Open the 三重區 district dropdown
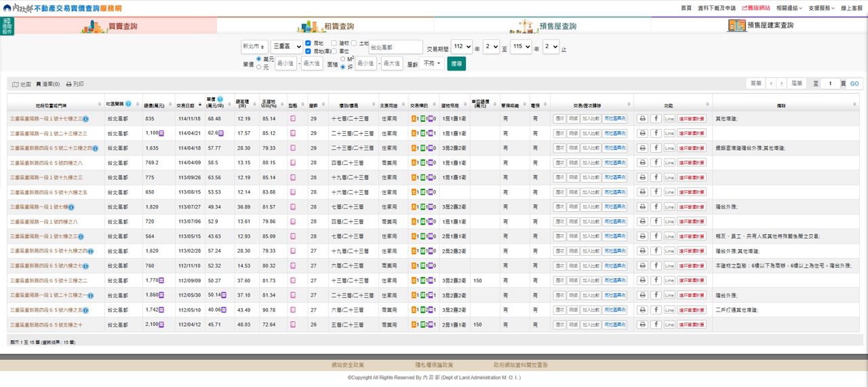The width and height of the screenshot is (868, 387). point(286,47)
